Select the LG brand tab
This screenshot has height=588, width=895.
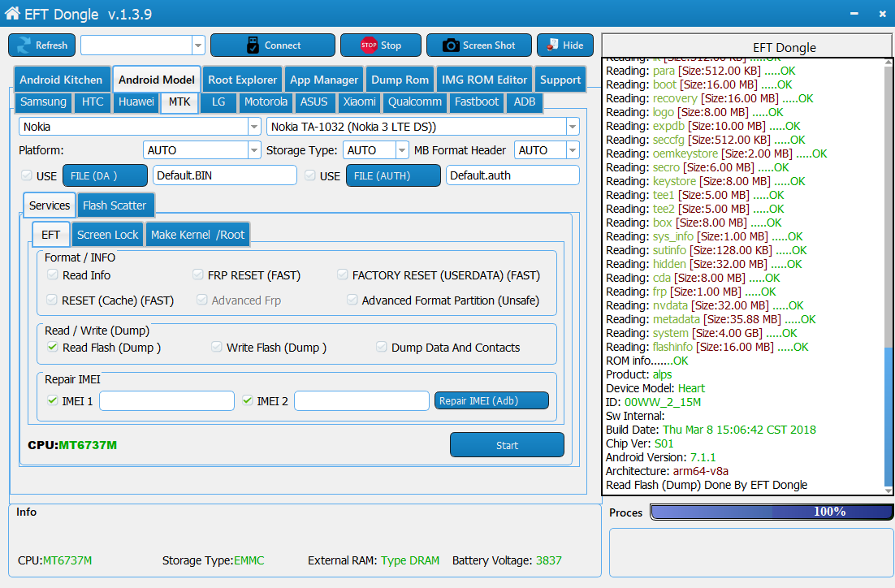pos(218,102)
